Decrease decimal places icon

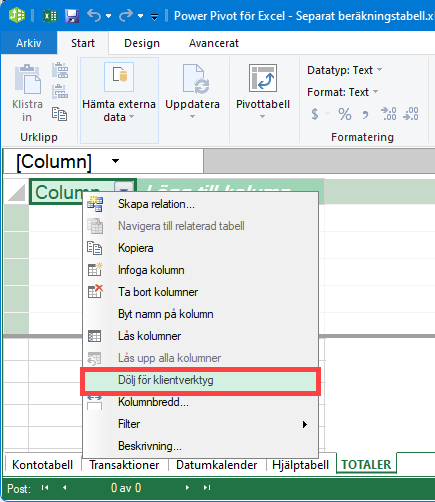(411, 114)
